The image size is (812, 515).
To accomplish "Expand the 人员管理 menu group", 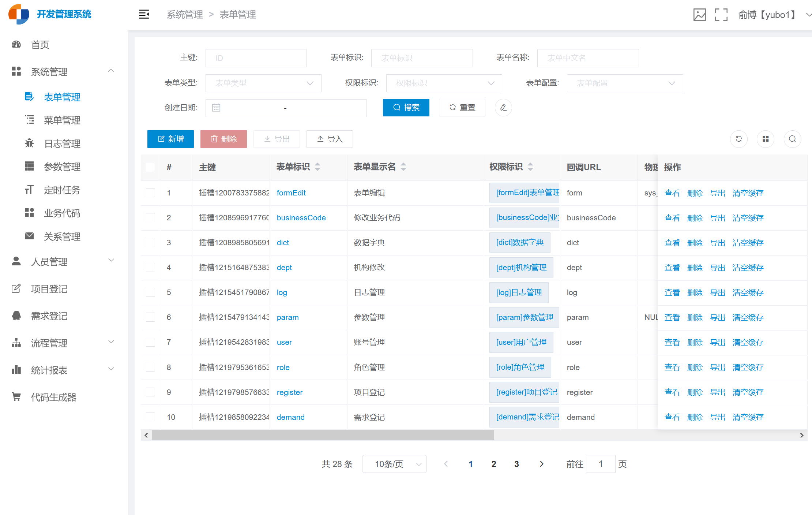I will (x=64, y=261).
